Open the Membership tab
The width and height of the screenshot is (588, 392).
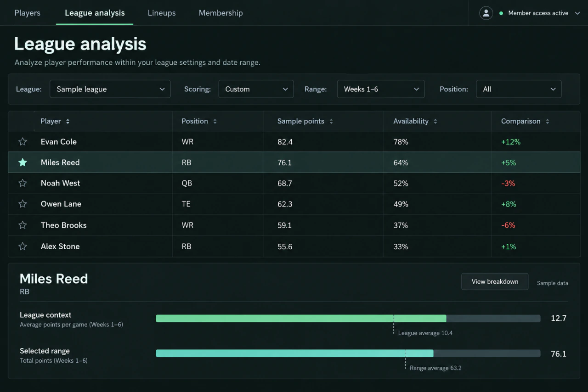221,13
